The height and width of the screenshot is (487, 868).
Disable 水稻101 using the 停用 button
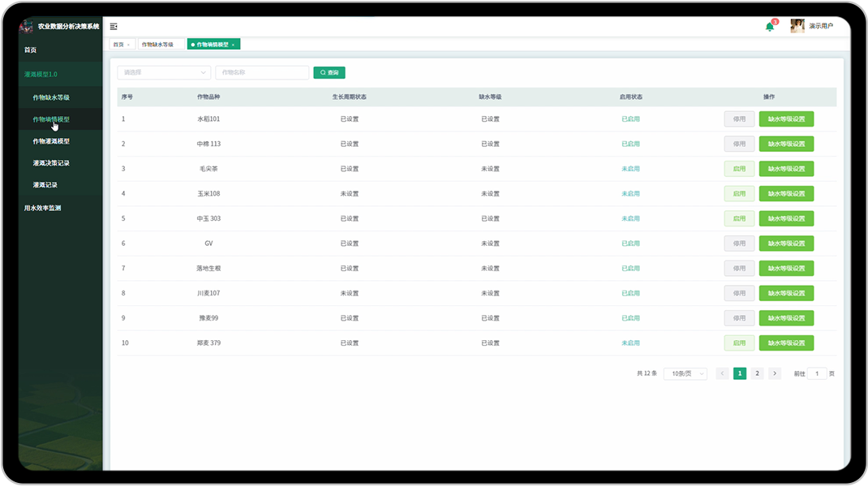point(739,119)
